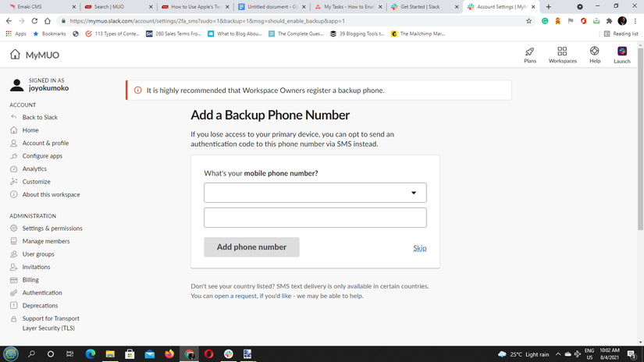Go Back to Slack in sidebar

[40, 117]
